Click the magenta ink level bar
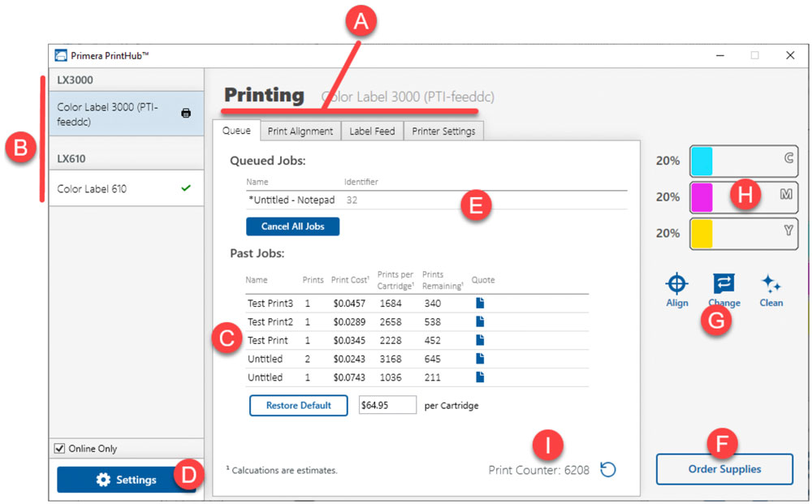This screenshot has height=504, width=812. [x=744, y=197]
